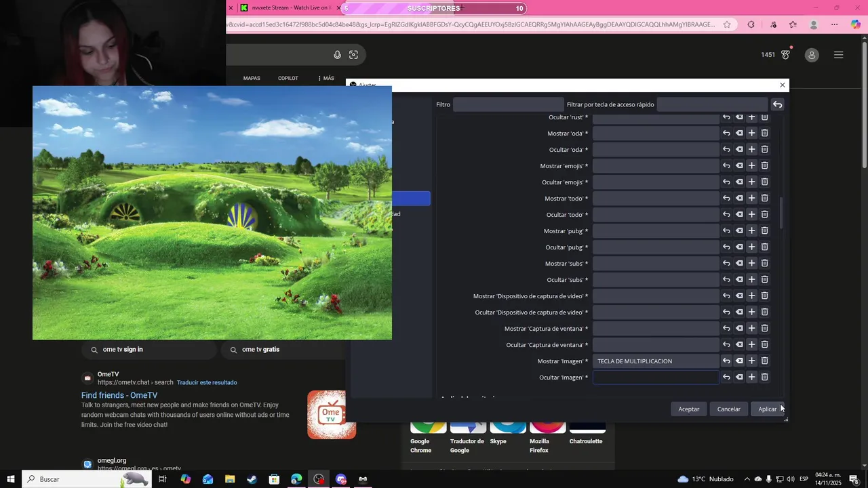Open Find friends - OmeTV result link
Image resolution: width=868 pixels, height=488 pixels.
pyautogui.click(x=119, y=395)
